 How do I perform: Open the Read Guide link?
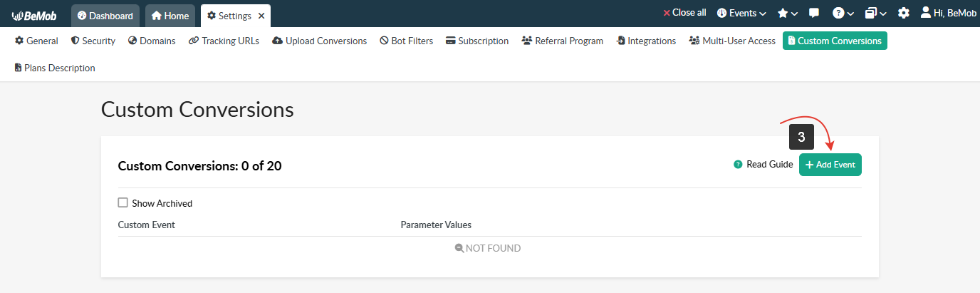click(769, 165)
